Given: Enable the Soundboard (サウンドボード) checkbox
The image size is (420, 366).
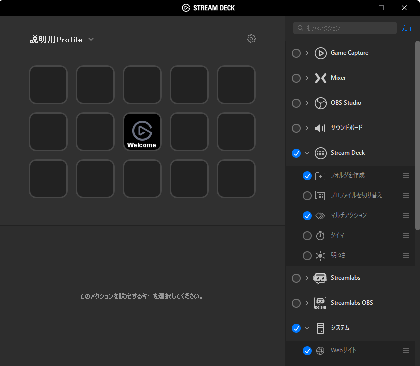Looking at the screenshot, I should coord(296,128).
